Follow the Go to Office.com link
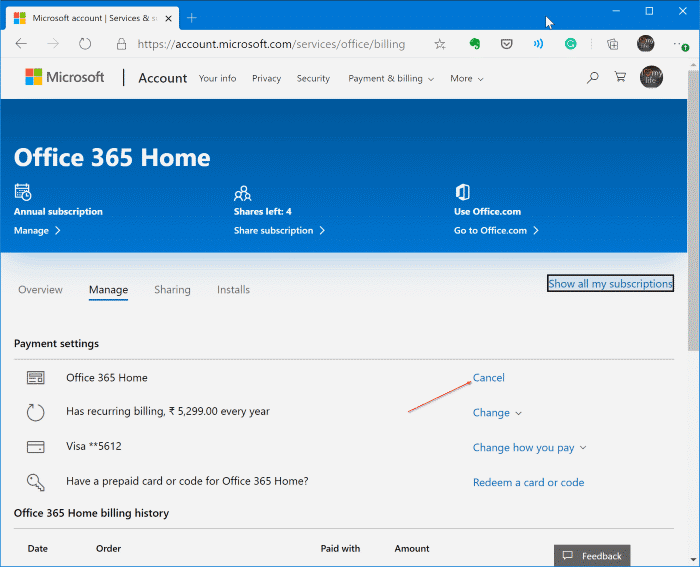The image size is (700, 567). [x=496, y=230]
